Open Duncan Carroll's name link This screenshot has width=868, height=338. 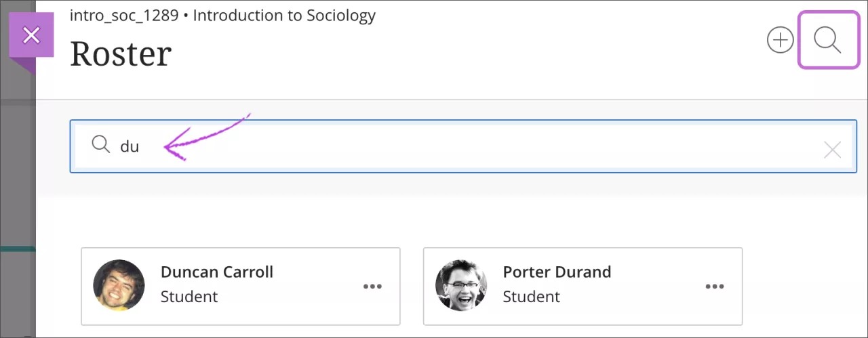pos(217,272)
